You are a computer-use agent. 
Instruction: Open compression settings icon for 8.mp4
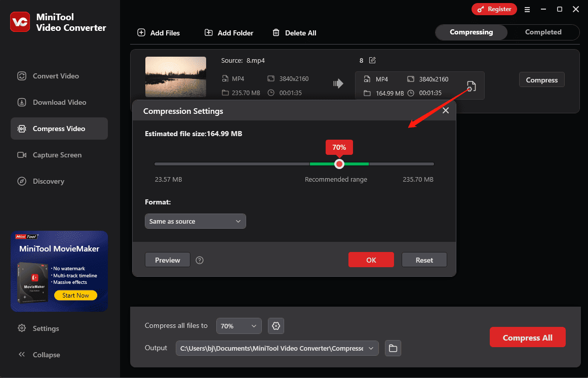pos(472,86)
